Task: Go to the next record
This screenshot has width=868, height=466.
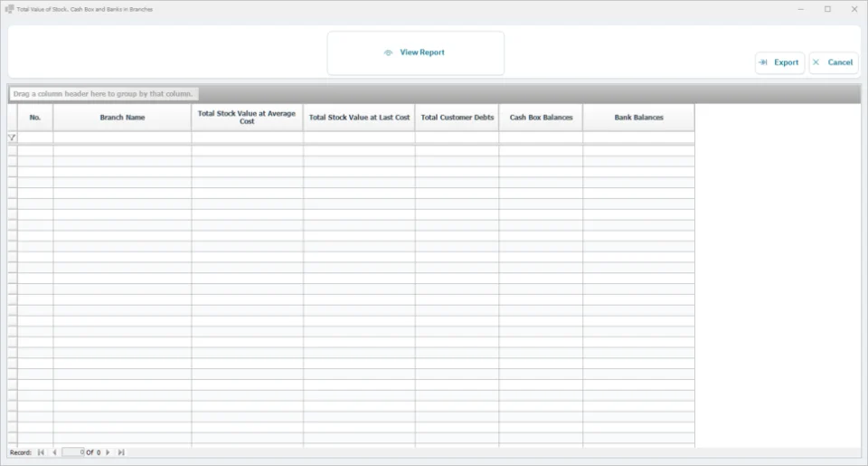Action: (x=108, y=452)
